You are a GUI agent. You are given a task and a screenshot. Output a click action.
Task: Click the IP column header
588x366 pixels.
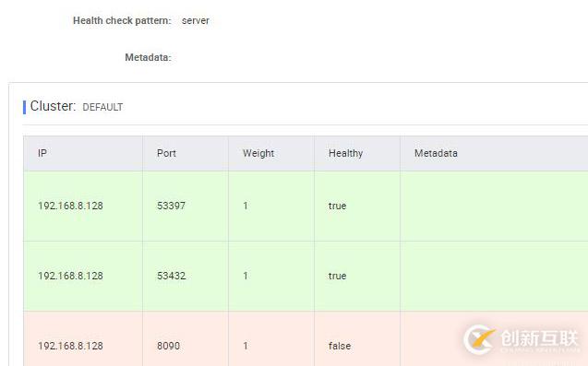click(42, 153)
